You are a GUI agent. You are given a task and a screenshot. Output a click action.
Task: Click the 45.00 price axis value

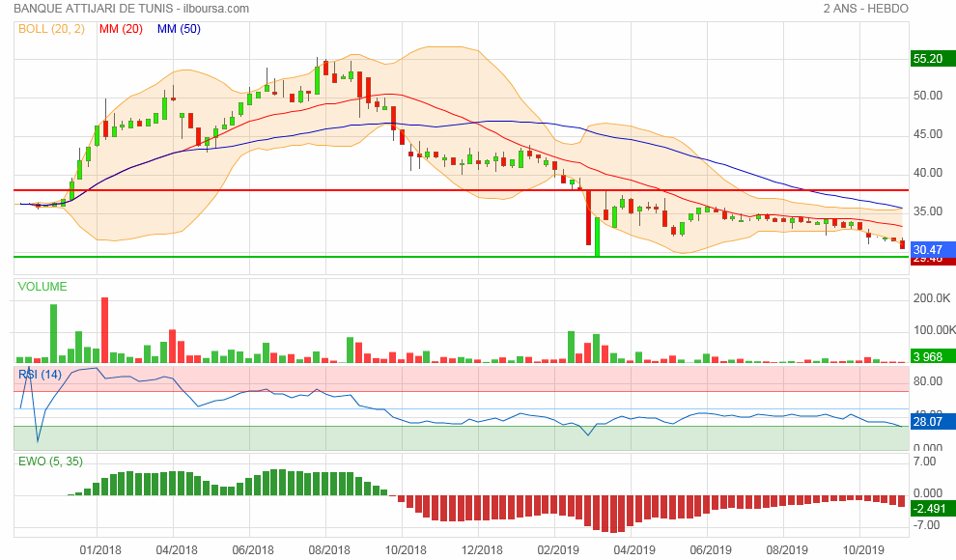(x=927, y=134)
